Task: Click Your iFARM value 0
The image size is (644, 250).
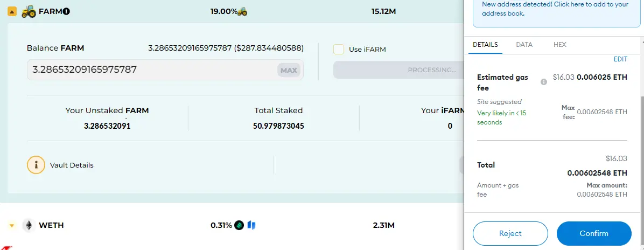Action: point(450,126)
